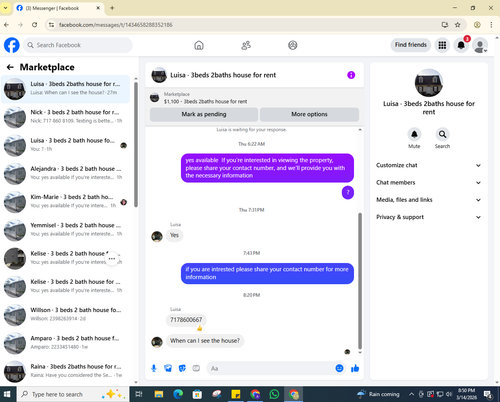500x402 pixels.
Task: Open File Explorer from the taskbar
Action: click(x=159, y=394)
